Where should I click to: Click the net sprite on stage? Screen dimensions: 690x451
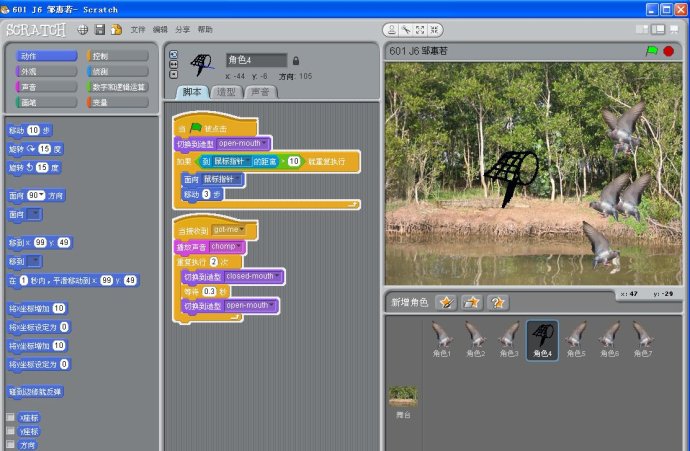point(511,176)
